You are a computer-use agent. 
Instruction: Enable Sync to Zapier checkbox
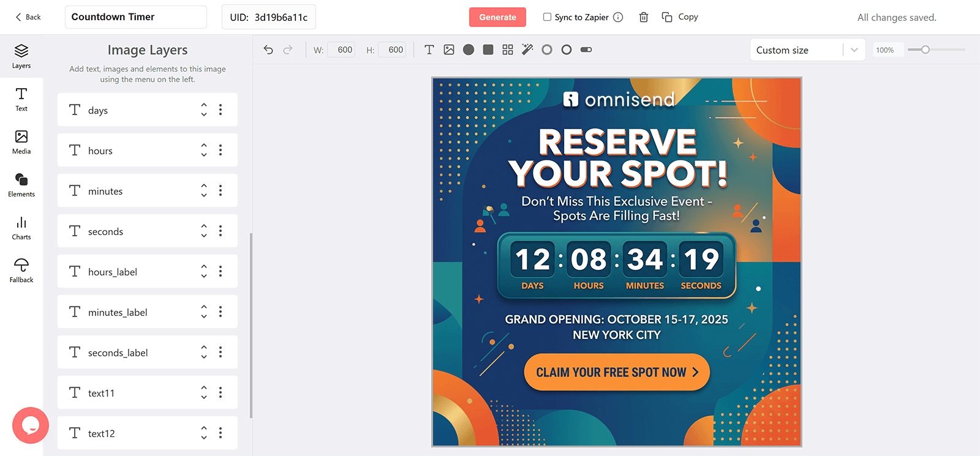547,17
